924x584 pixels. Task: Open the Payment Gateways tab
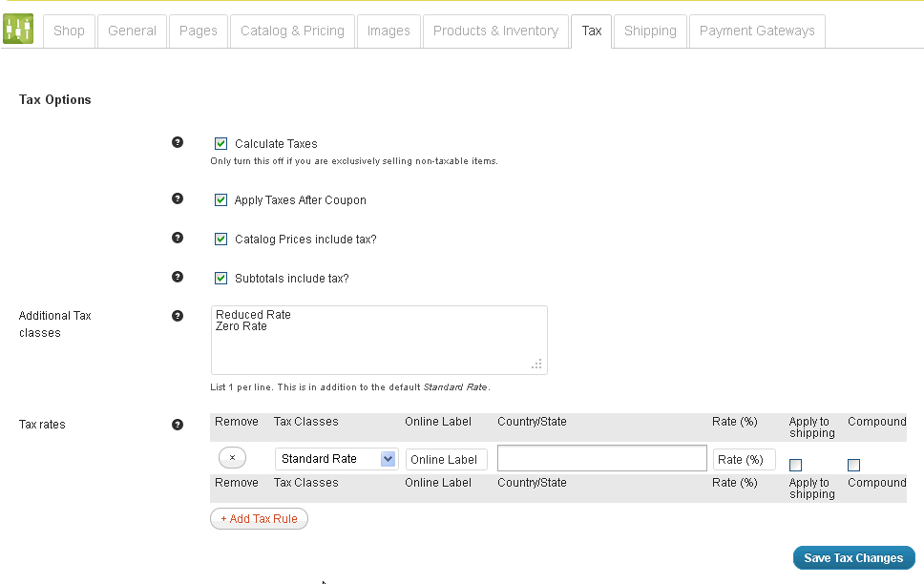tap(757, 31)
